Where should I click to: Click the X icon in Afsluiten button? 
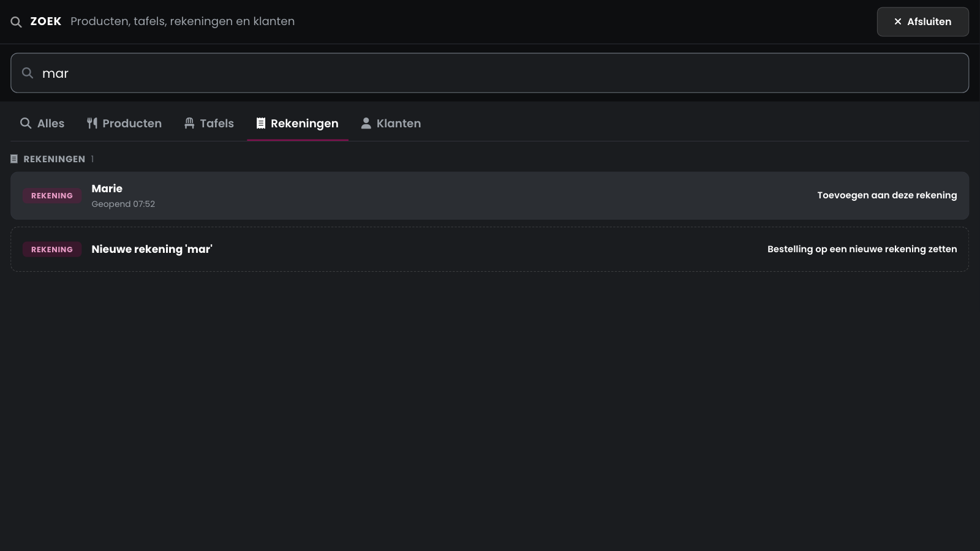coord(898,21)
